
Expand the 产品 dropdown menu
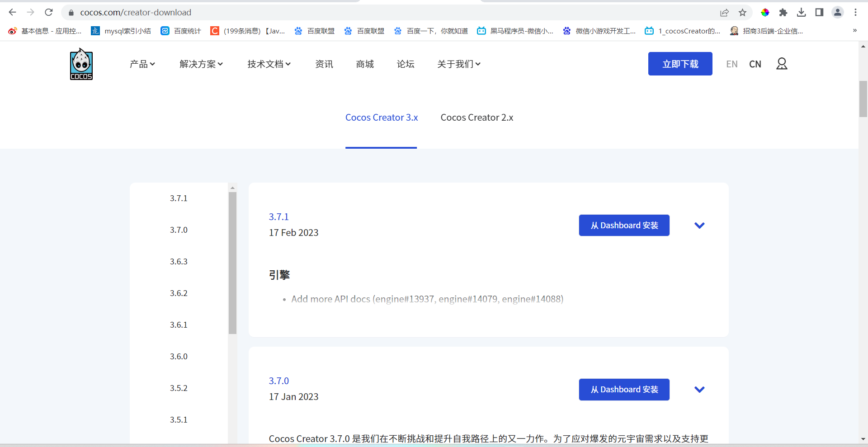coord(142,64)
